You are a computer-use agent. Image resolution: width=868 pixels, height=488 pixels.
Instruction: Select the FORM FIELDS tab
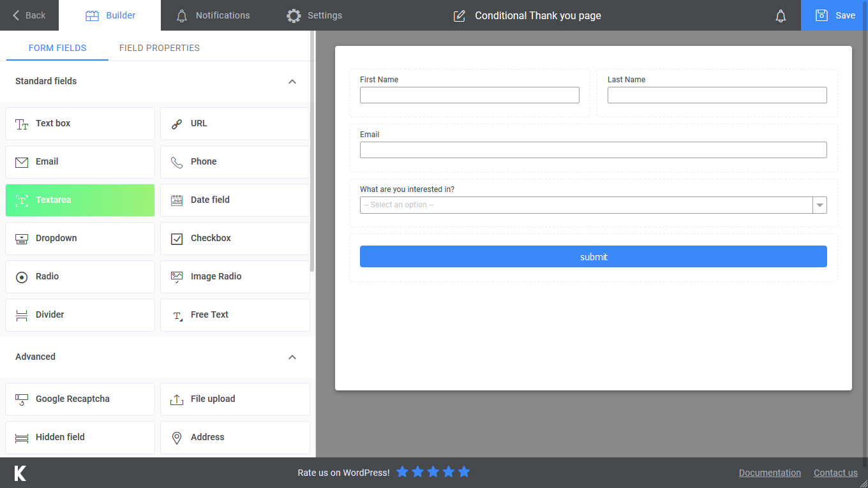57,48
